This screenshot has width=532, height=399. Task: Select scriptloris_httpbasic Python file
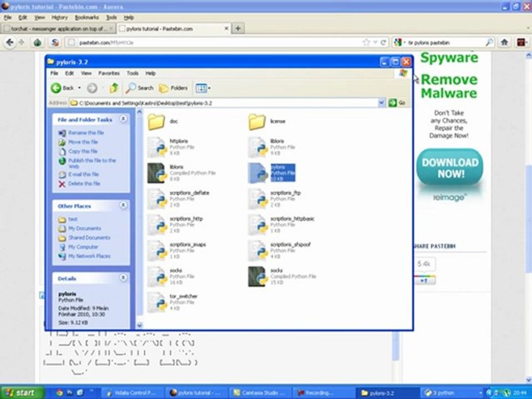coord(282,224)
